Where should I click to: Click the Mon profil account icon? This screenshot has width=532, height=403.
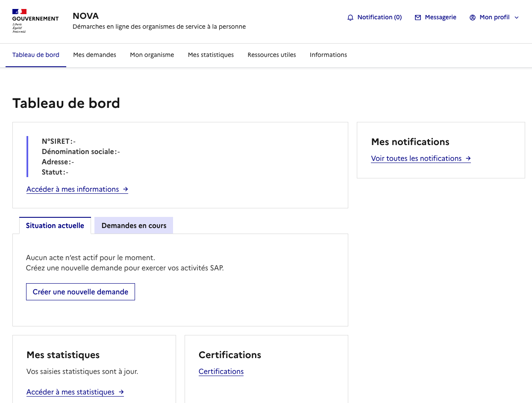[x=472, y=17]
